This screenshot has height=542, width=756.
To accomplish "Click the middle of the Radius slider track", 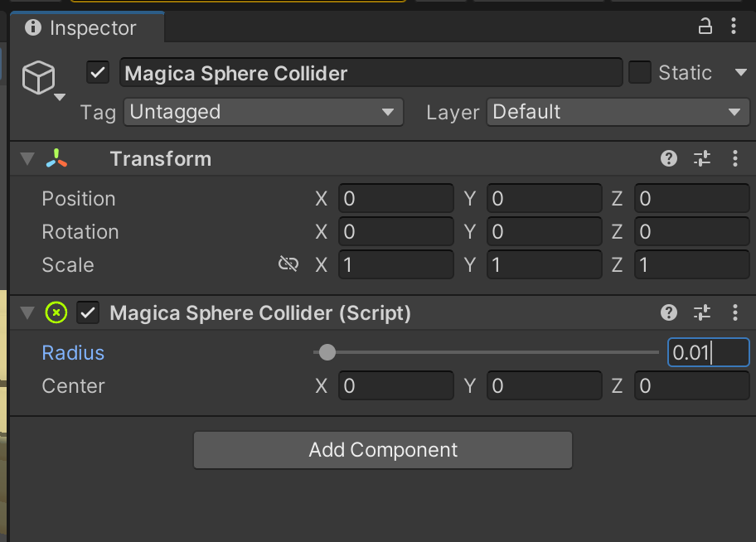I will 486,352.
